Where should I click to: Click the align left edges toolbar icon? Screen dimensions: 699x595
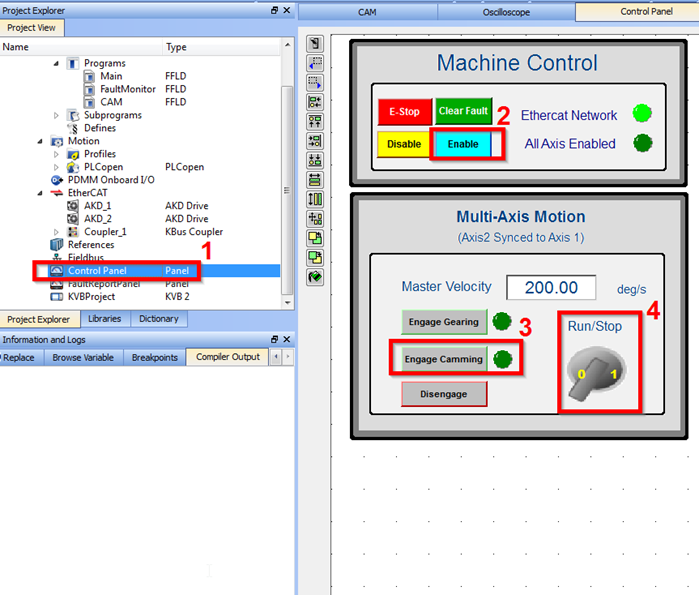(315, 102)
